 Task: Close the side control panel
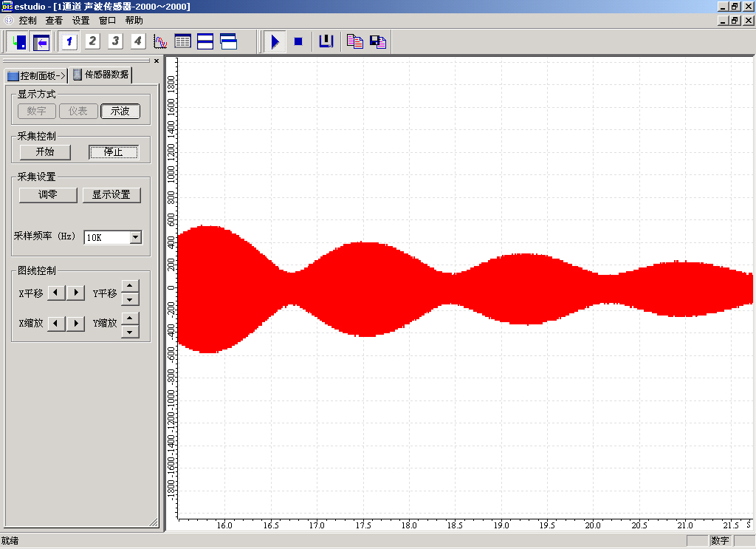[x=157, y=61]
